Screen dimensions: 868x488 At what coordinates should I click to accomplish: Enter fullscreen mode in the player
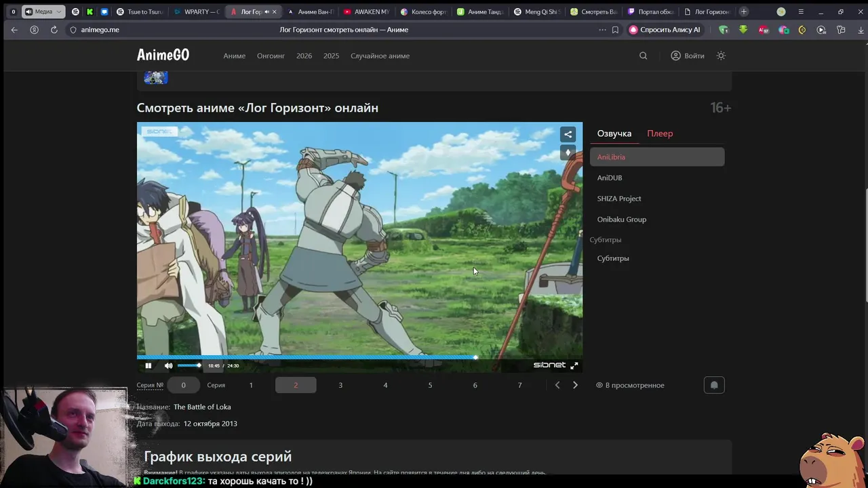(x=574, y=365)
